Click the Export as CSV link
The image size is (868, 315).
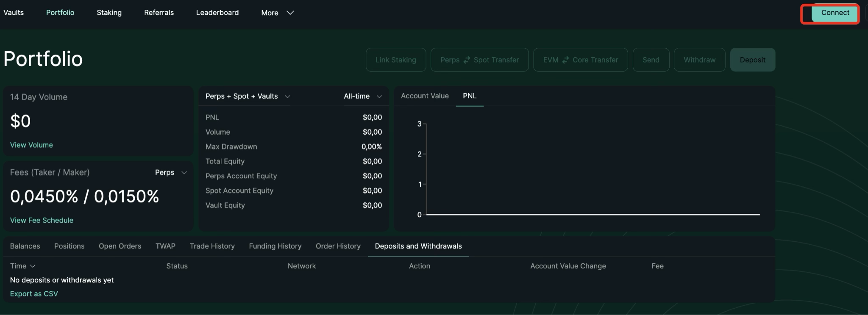click(x=34, y=294)
